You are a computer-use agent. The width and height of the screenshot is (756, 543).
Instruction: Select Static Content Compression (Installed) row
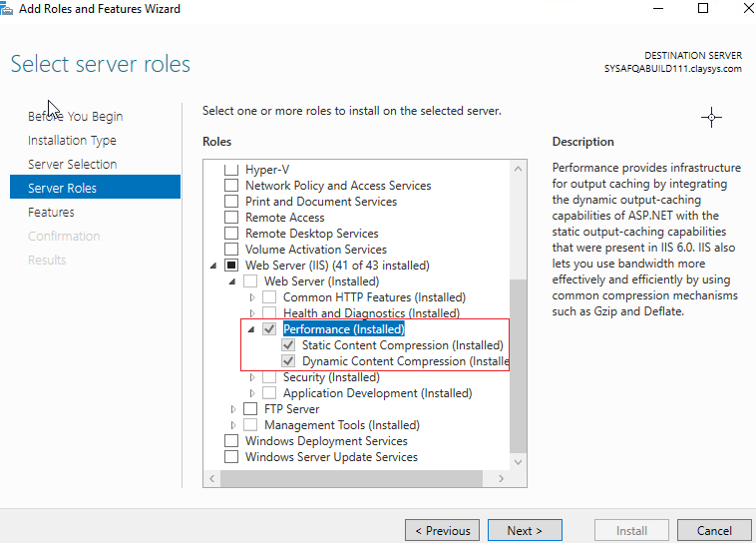tap(403, 345)
